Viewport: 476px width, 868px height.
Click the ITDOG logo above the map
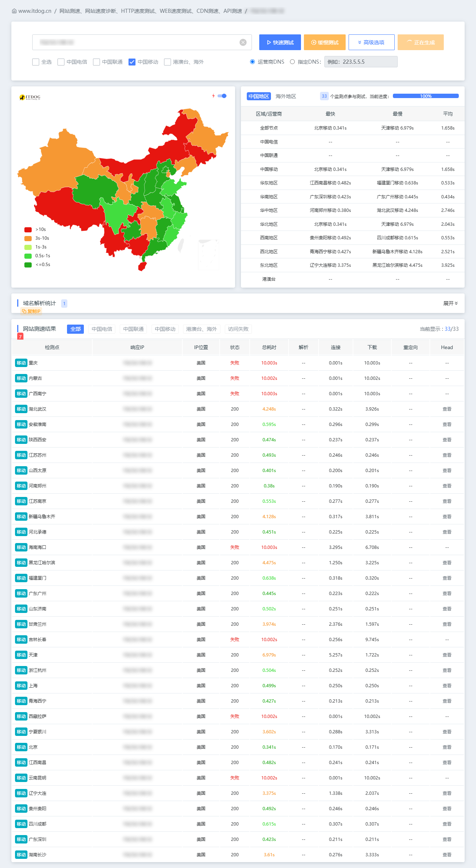tap(30, 97)
